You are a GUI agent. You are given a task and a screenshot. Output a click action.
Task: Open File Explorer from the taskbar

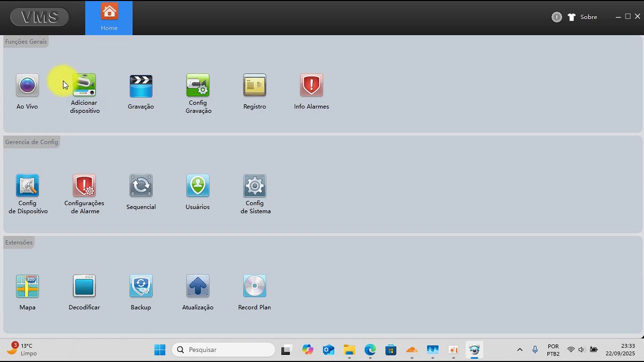(349, 350)
